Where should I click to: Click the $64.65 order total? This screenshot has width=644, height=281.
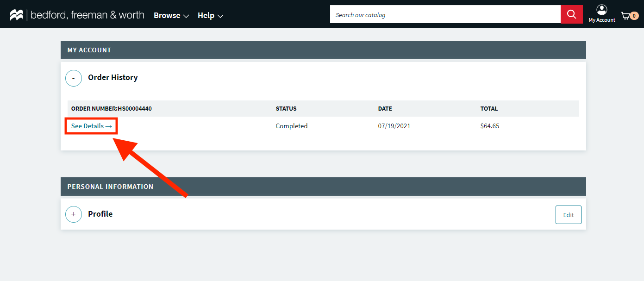(489, 126)
